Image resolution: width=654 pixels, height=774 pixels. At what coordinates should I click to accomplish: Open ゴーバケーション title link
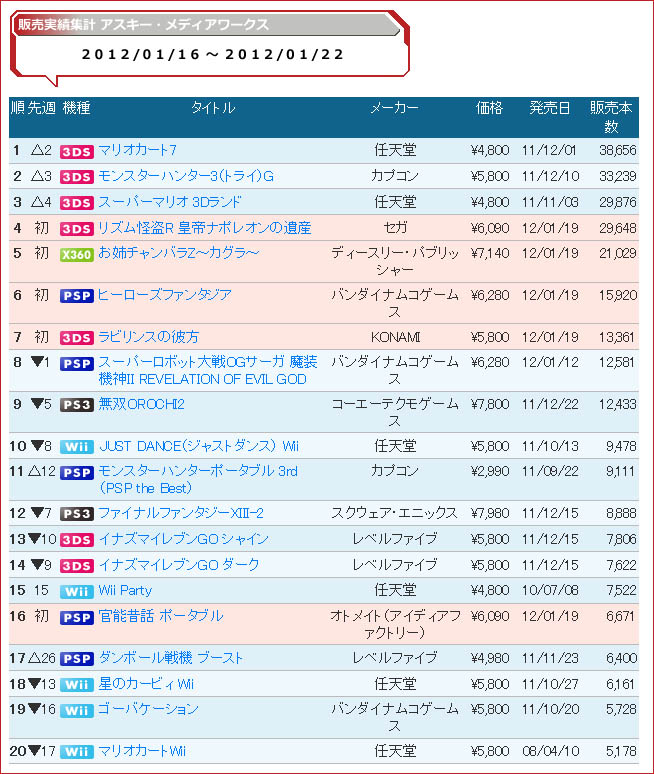pyautogui.click(x=148, y=709)
